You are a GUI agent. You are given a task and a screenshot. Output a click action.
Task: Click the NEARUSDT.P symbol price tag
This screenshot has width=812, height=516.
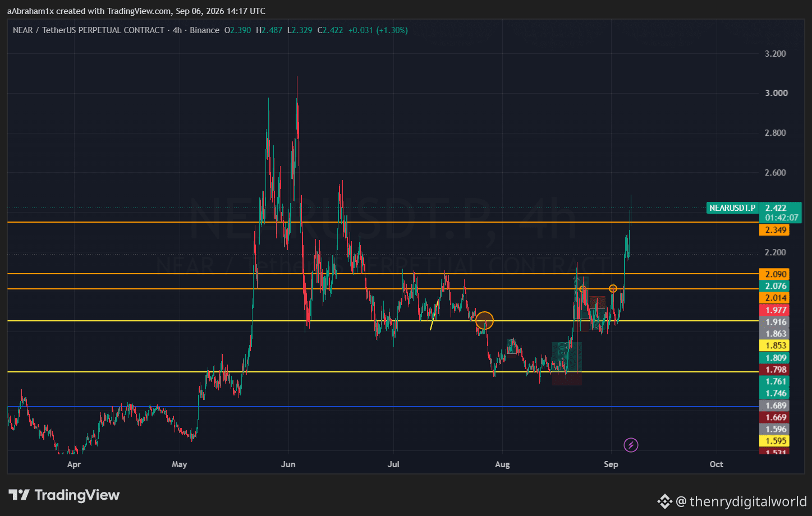(732, 208)
